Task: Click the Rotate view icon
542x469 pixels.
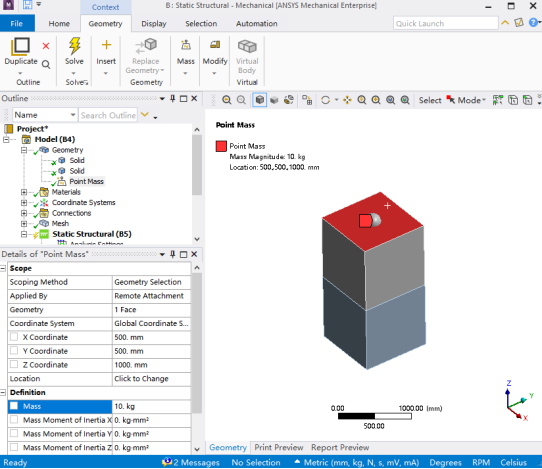Action: 325,100
